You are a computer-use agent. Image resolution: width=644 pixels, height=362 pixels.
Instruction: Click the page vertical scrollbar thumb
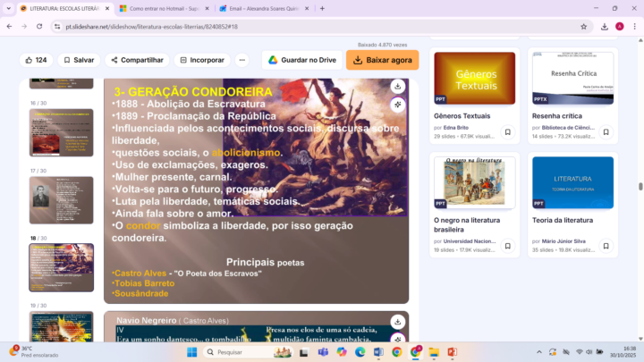click(640, 186)
